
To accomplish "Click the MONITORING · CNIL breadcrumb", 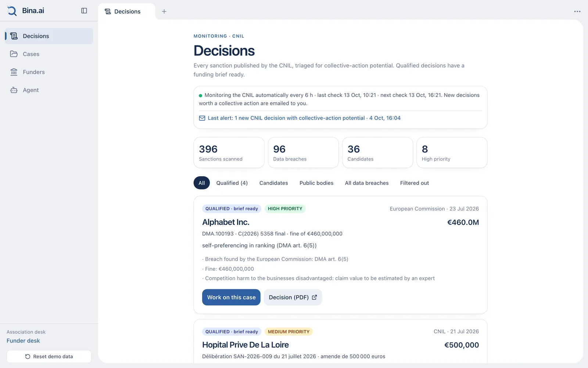I will (x=219, y=36).
